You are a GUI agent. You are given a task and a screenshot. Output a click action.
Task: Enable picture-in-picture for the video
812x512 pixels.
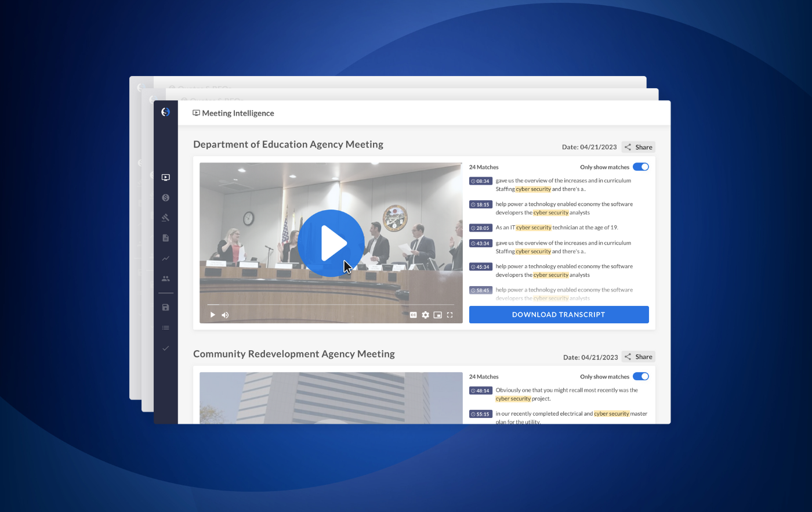tap(437, 315)
